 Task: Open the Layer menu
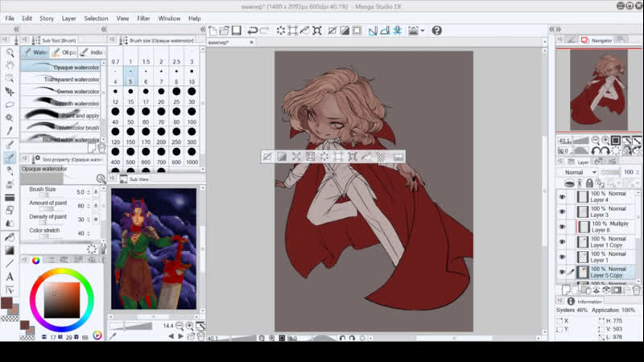68,19
